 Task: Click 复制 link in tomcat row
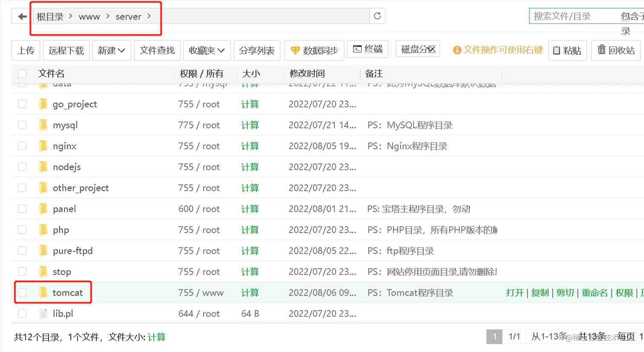(540, 293)
